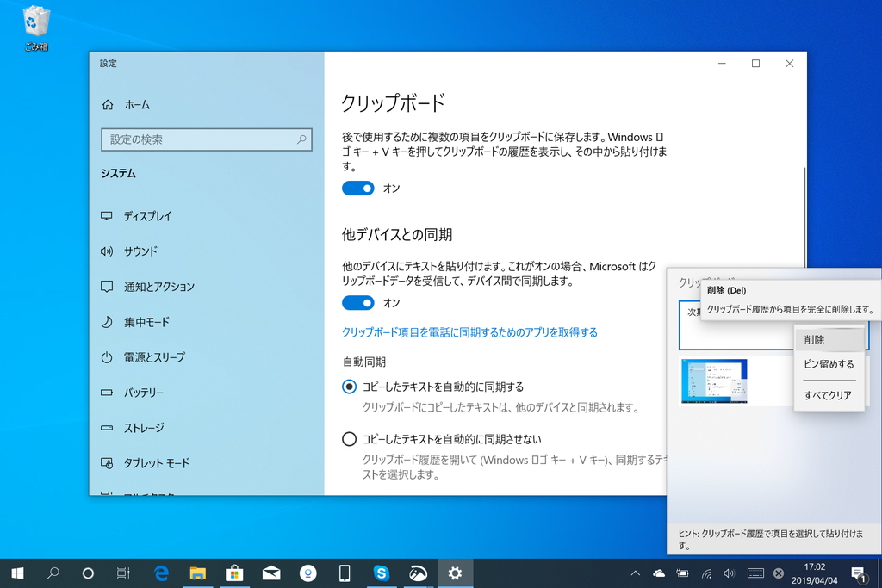Select the screenshot thumbnail in clipboard history
The height and width of the screenshot is (588, 882).
(x=714, y=380)
